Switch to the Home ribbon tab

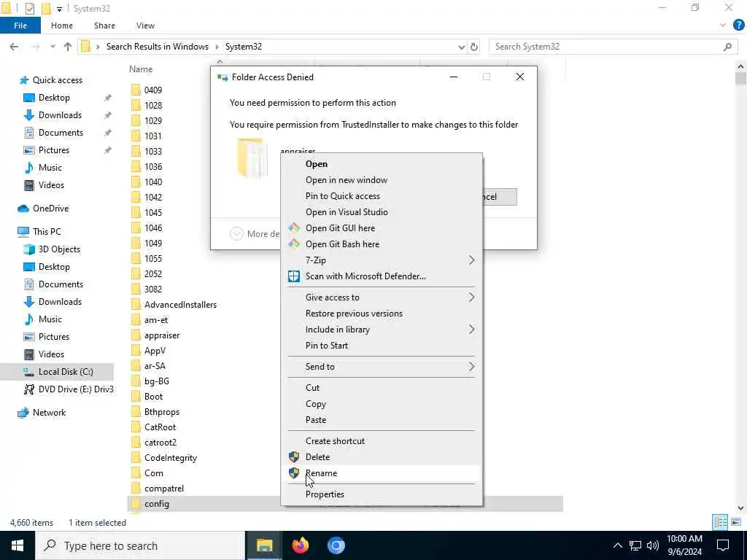[62, 26]
